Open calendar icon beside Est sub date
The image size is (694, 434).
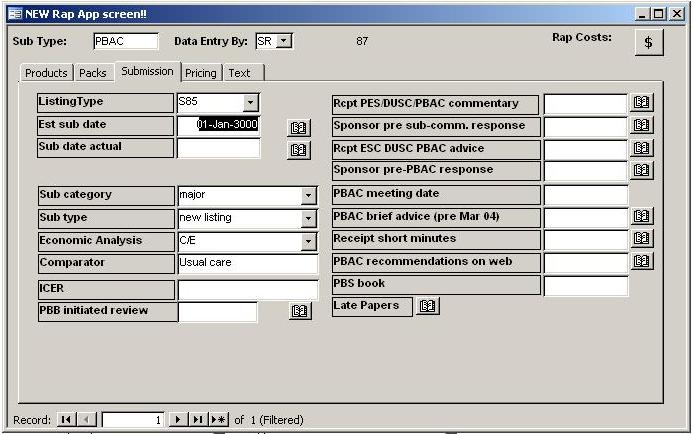pos(299,127)
